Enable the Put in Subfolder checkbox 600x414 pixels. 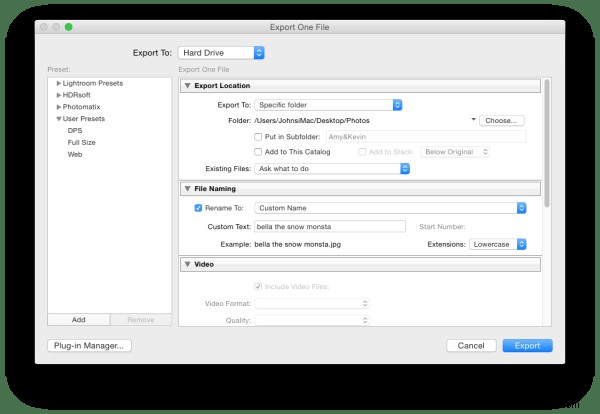(x=258, y=136)
